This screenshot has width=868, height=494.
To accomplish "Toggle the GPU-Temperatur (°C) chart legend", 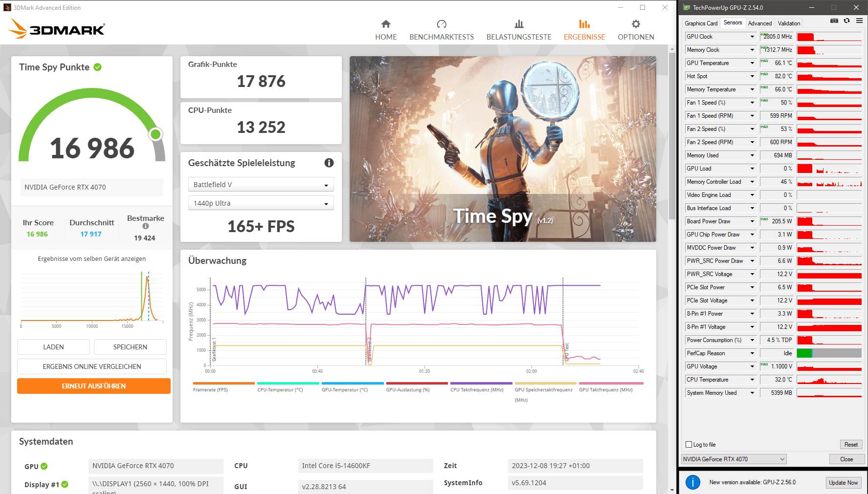I will (353, 387).
